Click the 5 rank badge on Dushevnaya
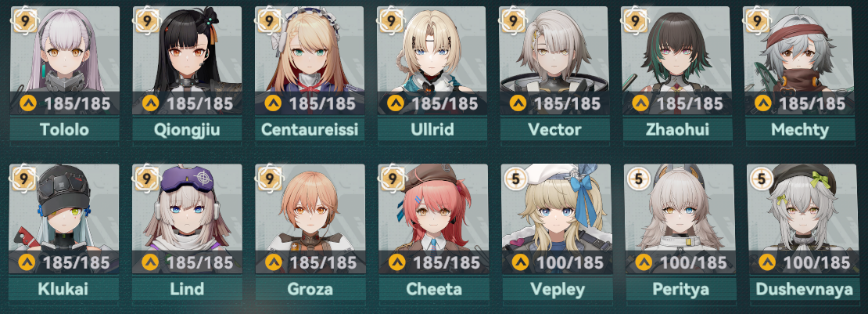The height and width of the screenshot is (314, 868). click(762, 179)
